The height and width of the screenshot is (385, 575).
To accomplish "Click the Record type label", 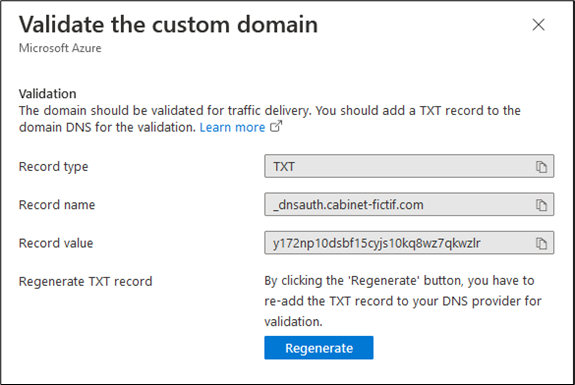I will [54, 167].
